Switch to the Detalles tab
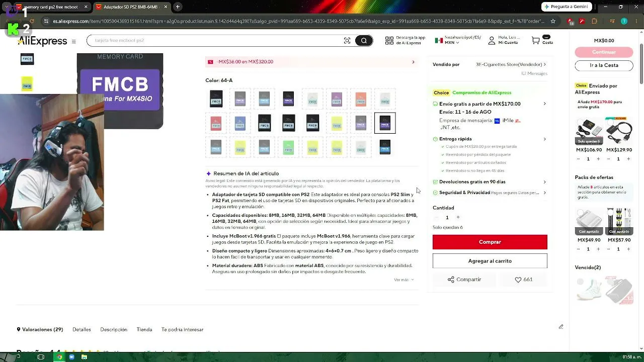 point(82,329)
